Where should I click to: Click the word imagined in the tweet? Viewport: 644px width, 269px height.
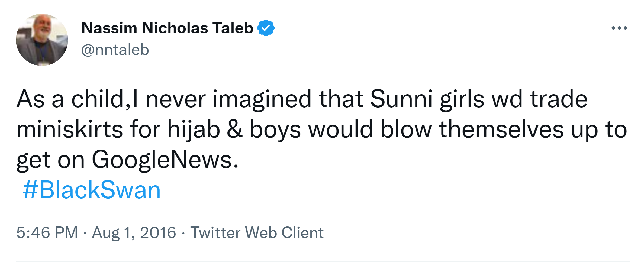[x=262, y=99]
